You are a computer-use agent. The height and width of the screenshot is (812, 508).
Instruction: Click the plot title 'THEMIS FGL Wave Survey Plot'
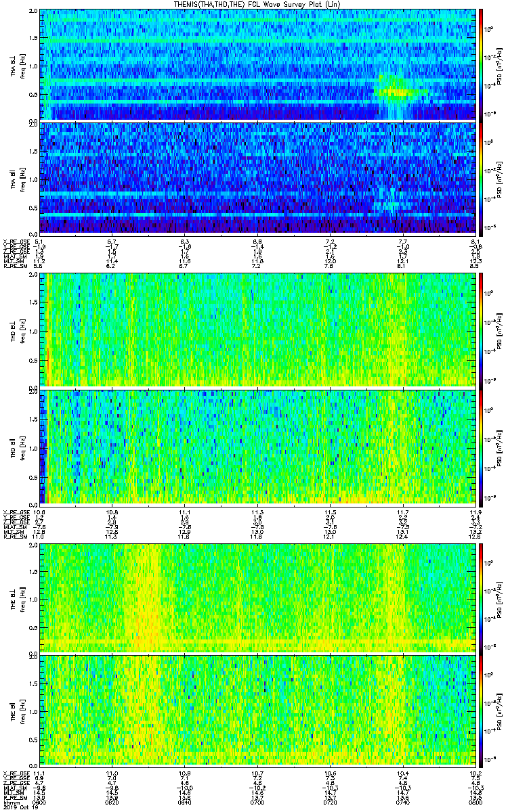[x=259, y=4]
